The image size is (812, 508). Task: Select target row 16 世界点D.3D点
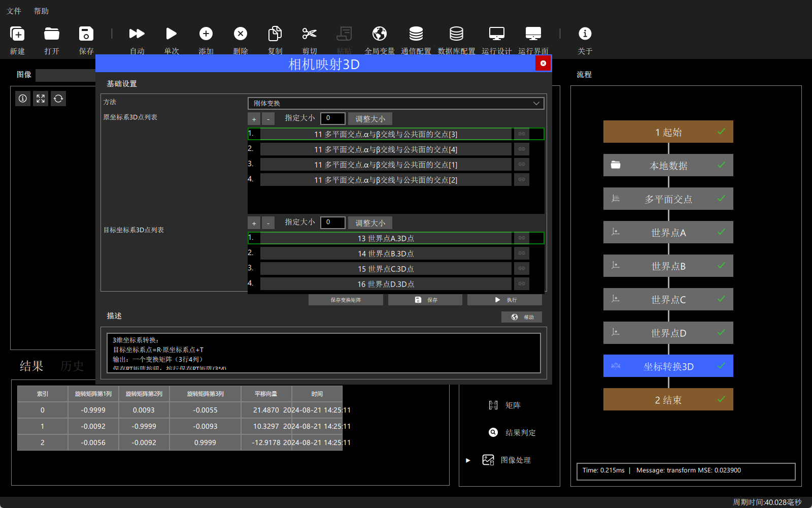click(x=386, y=284)
